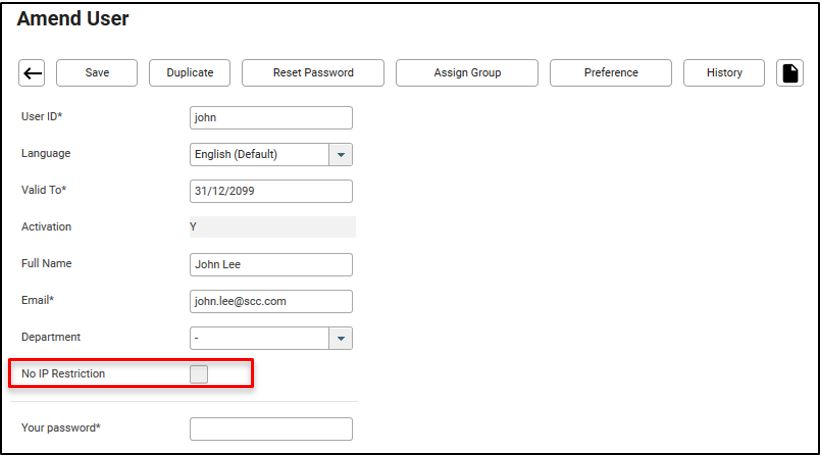Click the Duplicate button
This screenshot has width=821, height=457.
tap(190, 73)
